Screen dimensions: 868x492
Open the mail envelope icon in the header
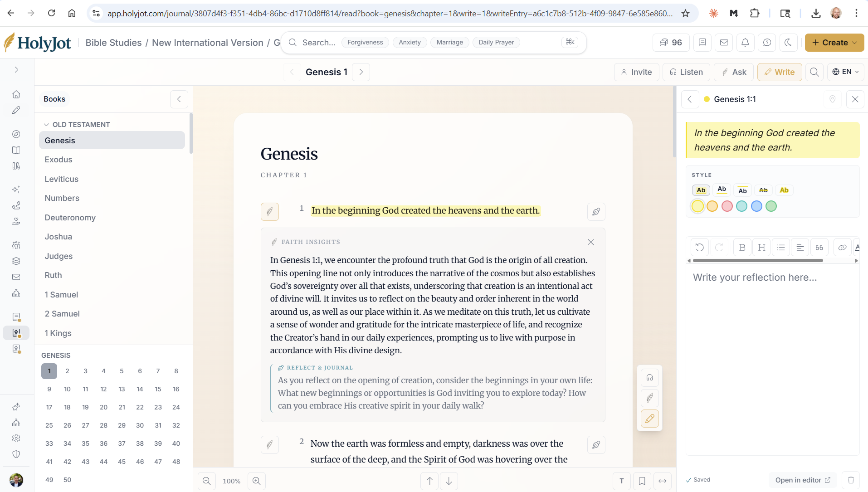point(724,43)
